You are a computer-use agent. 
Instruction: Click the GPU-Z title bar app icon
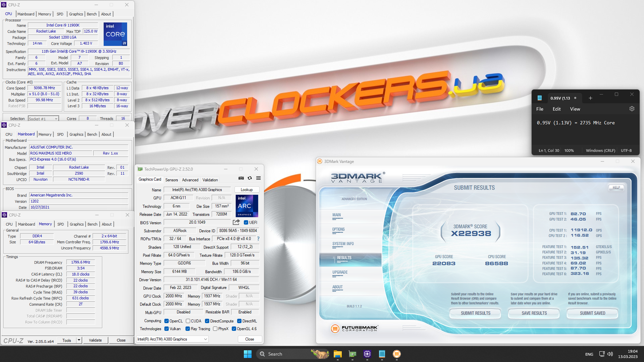pos(140,169)
